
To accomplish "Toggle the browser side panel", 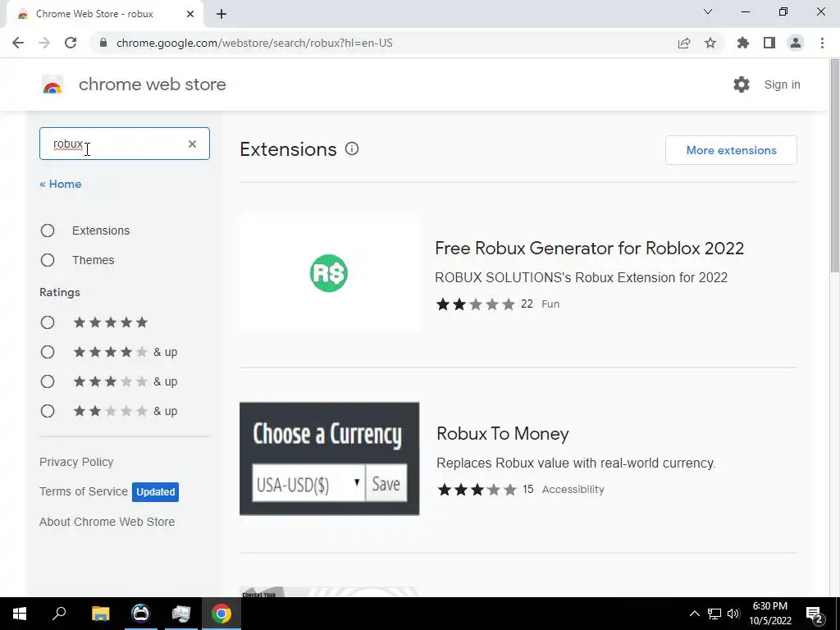I will pos(769,43).
